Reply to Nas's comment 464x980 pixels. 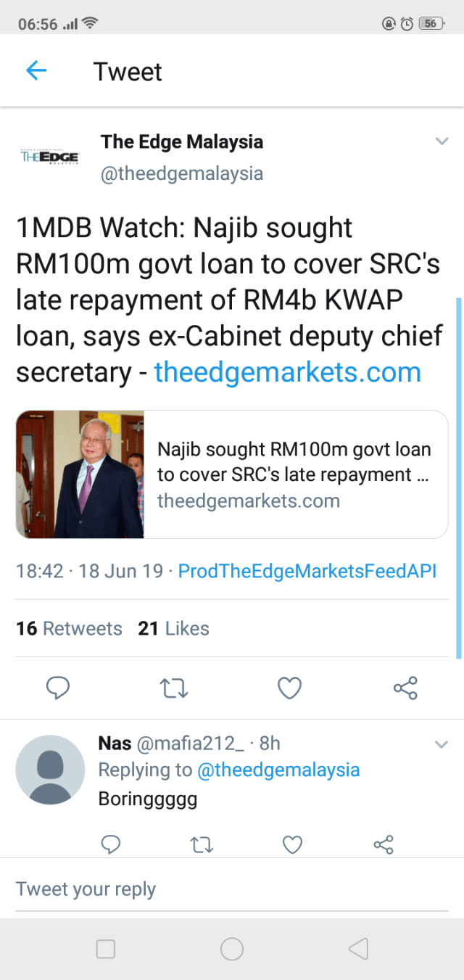(110, 844)
